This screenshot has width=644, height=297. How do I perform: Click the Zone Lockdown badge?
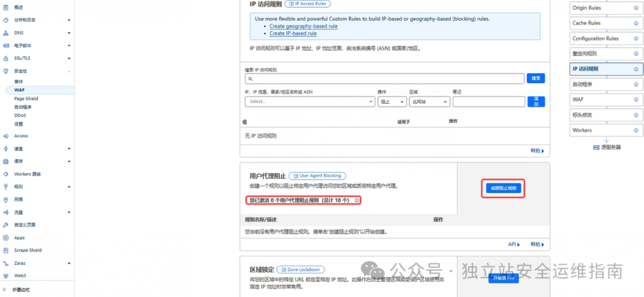coord(301,269)
